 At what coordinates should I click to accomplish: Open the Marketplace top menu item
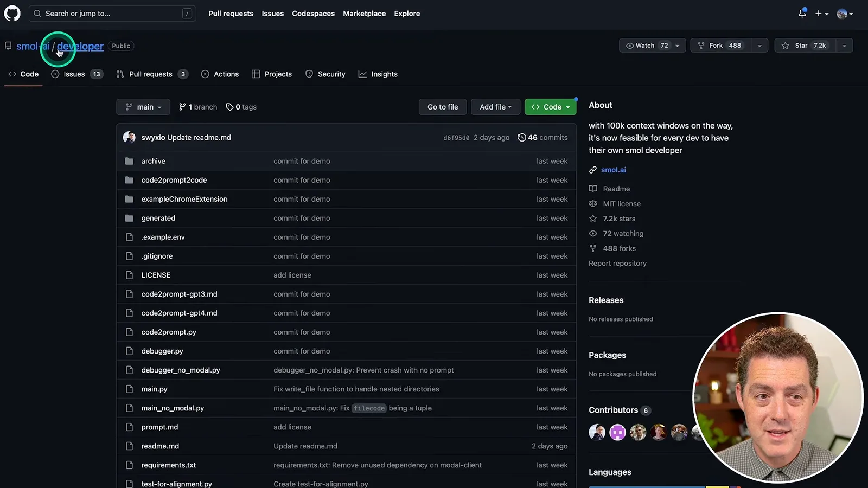364,14
